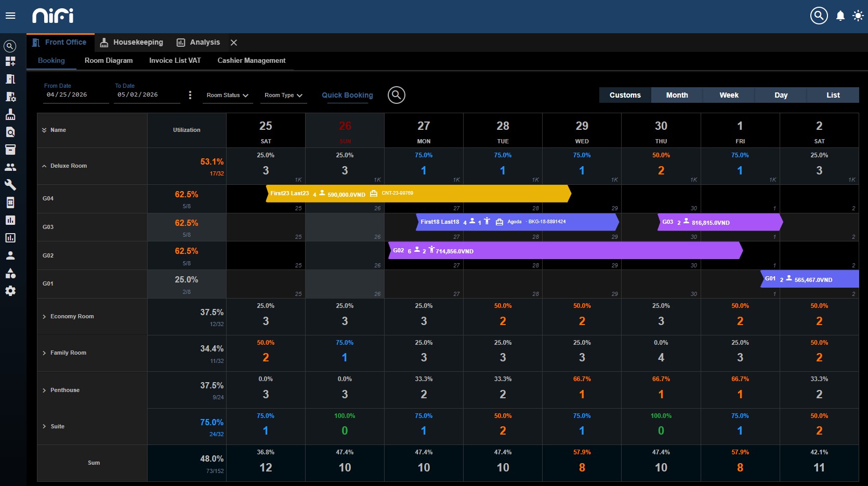This screenshot has height=486, width=868.
Task: Close the Analysis tab
Action: pyautogui.click(x=234, y=43)
